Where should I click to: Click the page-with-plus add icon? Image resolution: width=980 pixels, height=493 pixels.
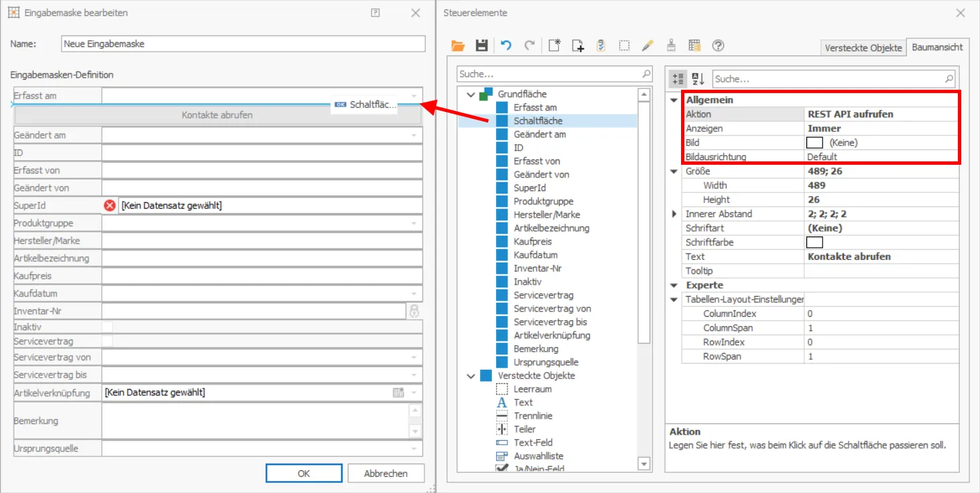point(578,46)
